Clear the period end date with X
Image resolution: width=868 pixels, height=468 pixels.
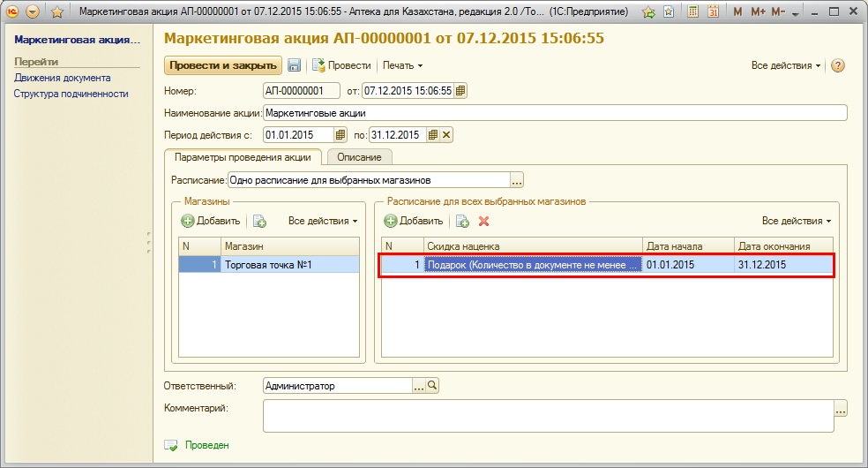pos(446,135)
